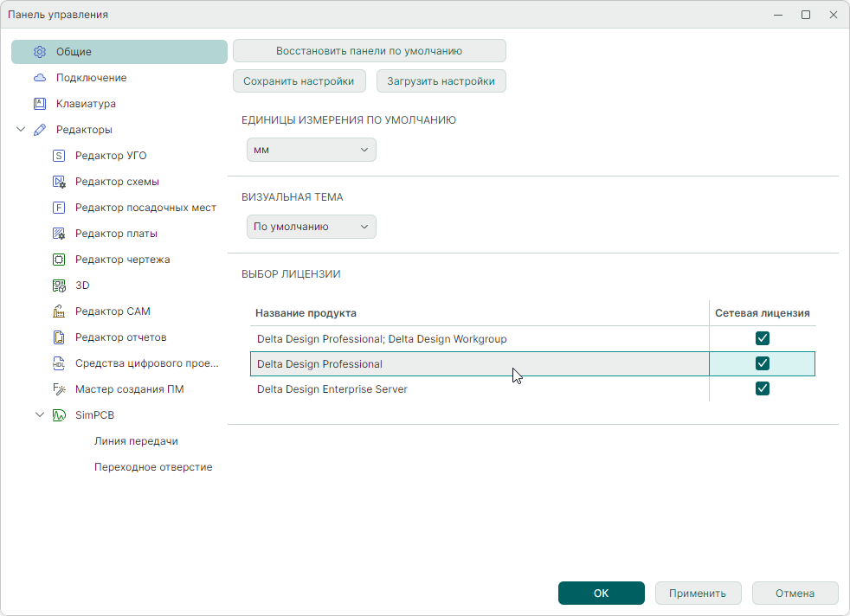Select Редактор отчетов in sidebar
850x616 pixels.
pyautogui.click(x=120, y=337)
